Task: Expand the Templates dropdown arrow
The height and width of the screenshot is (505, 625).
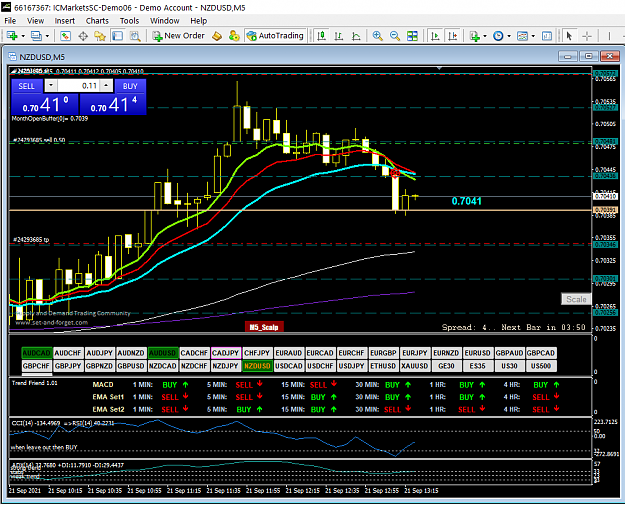Action: [x=533, y=36]
